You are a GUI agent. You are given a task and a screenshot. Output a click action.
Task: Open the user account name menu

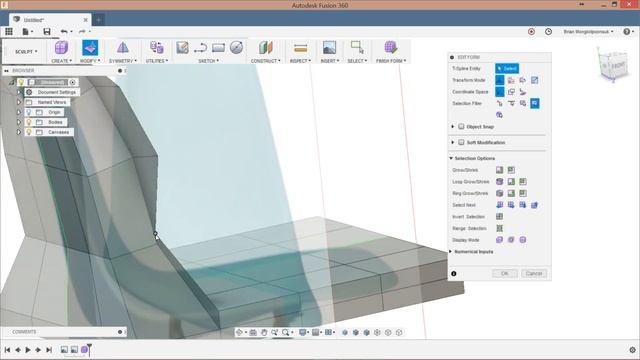coord(589,31)
